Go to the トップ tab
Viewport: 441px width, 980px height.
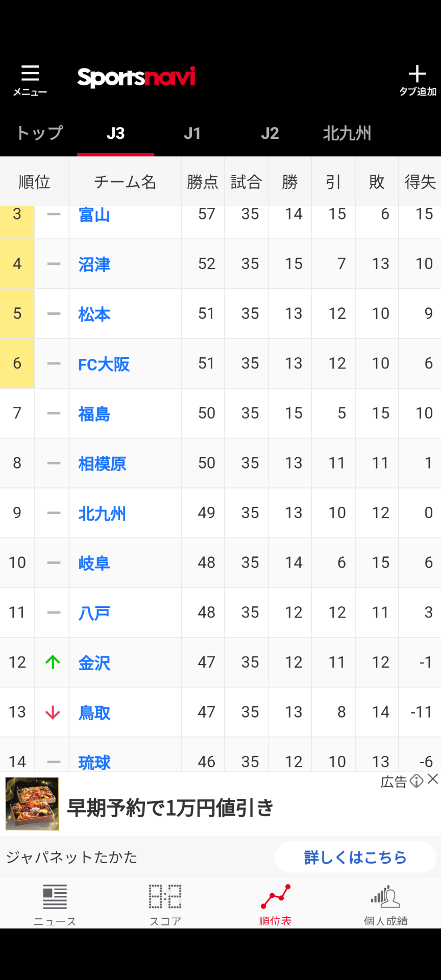[39, 133]
